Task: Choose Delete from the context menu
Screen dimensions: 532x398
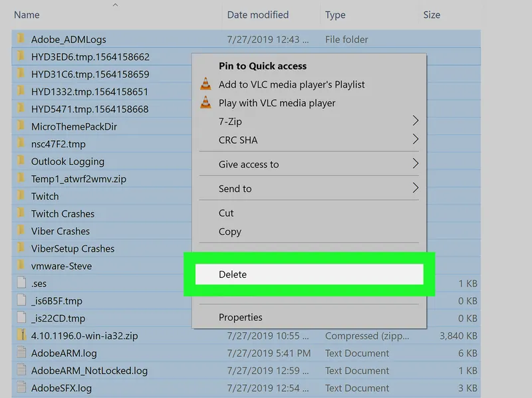Action: tap(309, 274)
